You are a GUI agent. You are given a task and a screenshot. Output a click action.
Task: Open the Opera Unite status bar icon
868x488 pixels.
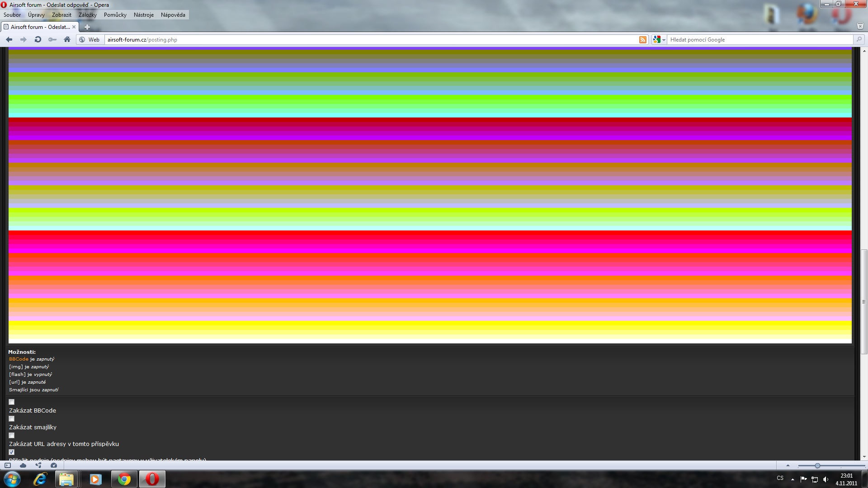pos(38,465)
